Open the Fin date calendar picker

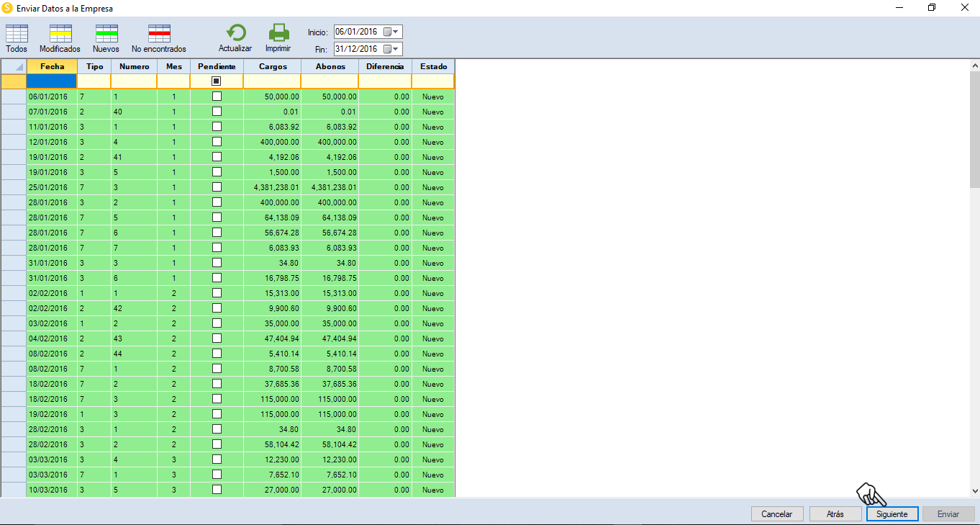[391, 49]
